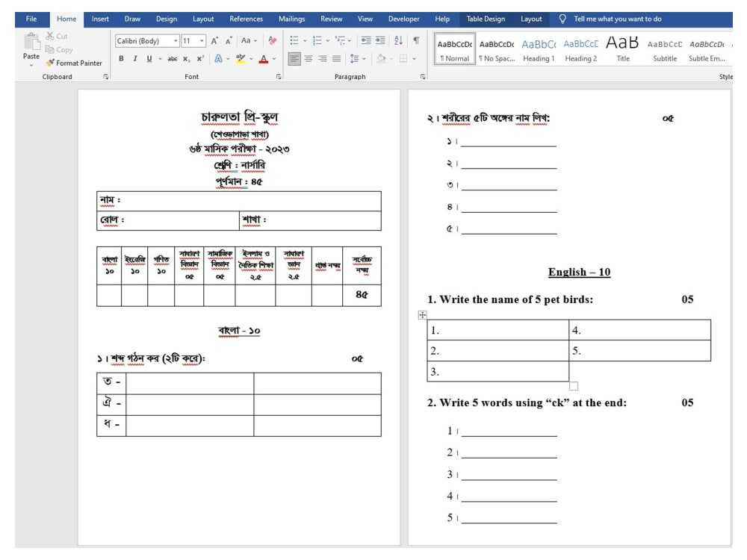The height and width of the screenshot is (560, 747).
Task: Click the table move handle above the English table
Action: point(422,315)
